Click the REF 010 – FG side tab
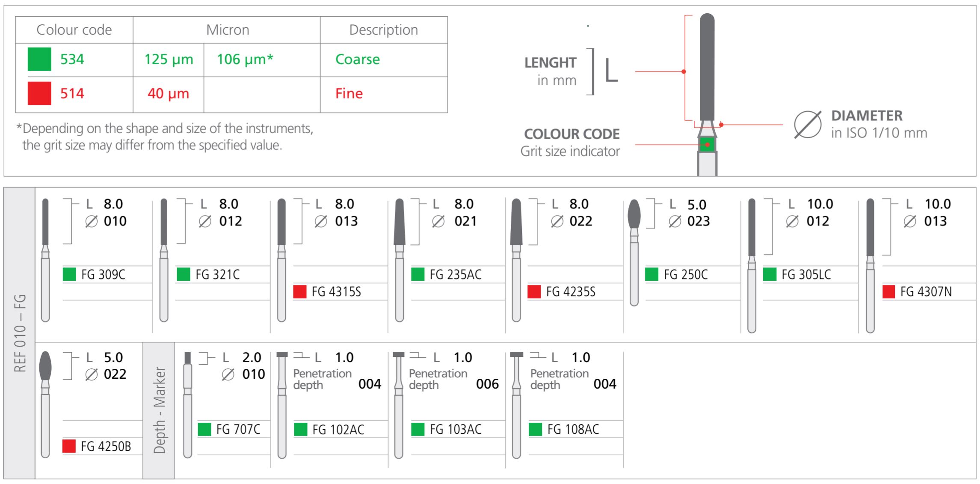Image resolution: width=980 pixels, height=484 pixels. point(20,333)
